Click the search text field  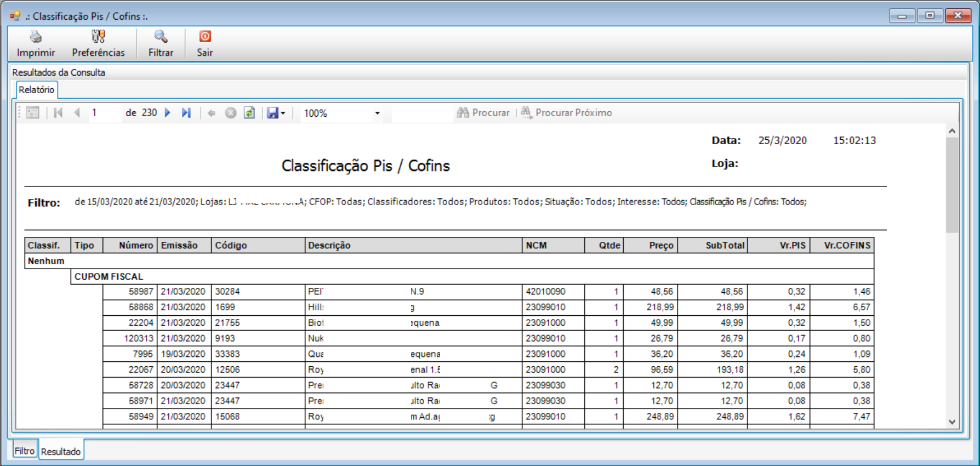421,113
